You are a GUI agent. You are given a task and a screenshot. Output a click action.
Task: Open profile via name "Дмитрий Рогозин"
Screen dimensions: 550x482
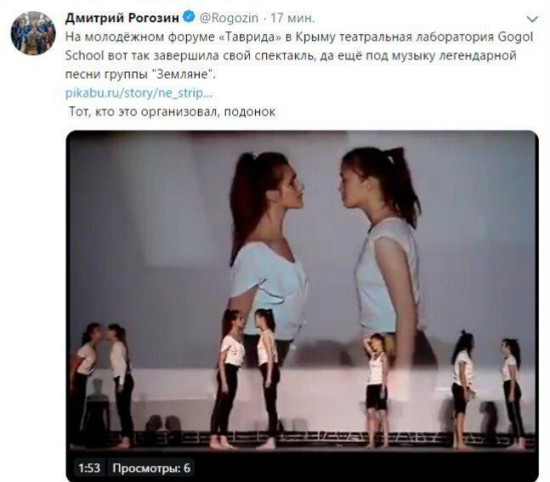[122, 17]
